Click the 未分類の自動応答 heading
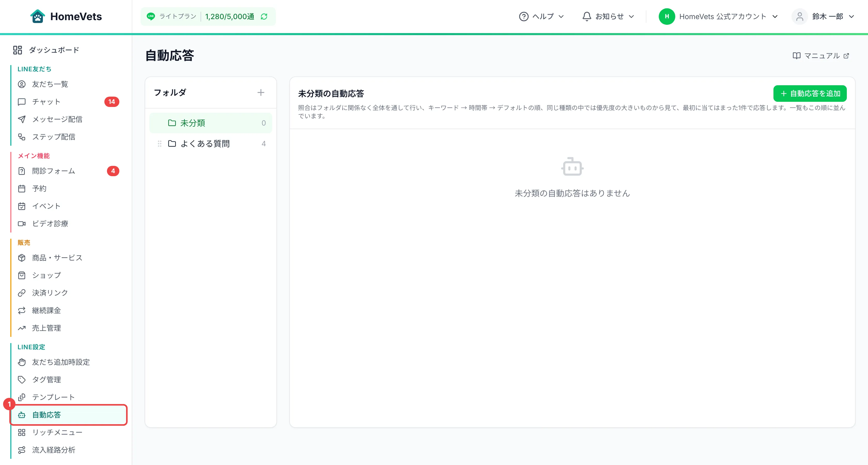 point(331,93)
